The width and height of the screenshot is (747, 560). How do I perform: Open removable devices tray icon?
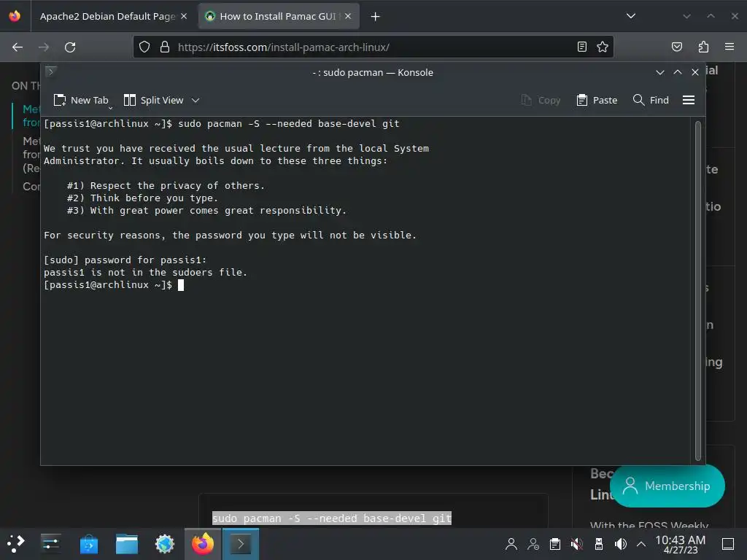pyautogui.click(x=599, y=544)
